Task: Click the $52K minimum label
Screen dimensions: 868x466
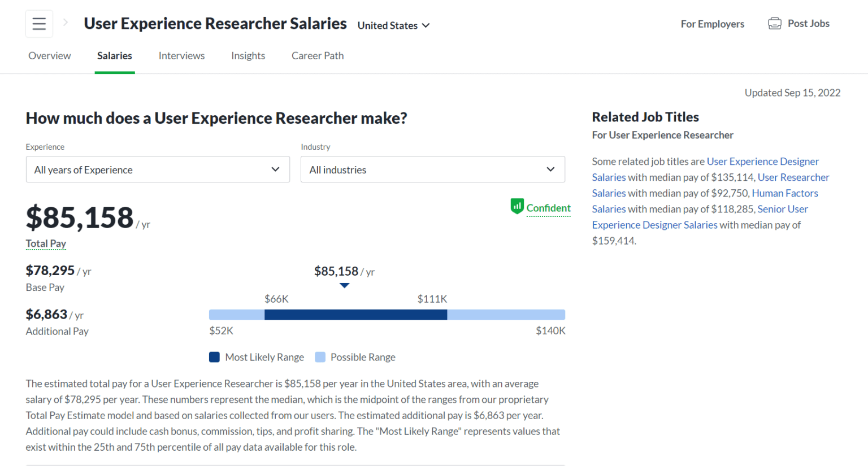Action: pyautogui.click(x=222, y=330)
